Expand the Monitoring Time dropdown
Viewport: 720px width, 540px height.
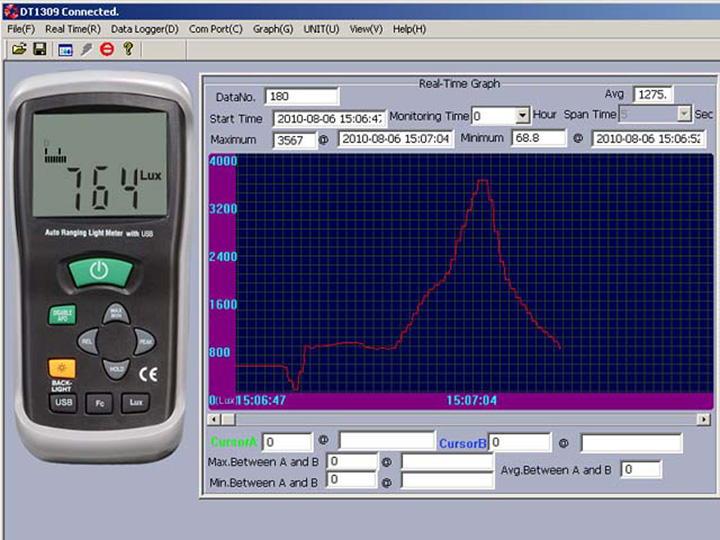[522, 115]
